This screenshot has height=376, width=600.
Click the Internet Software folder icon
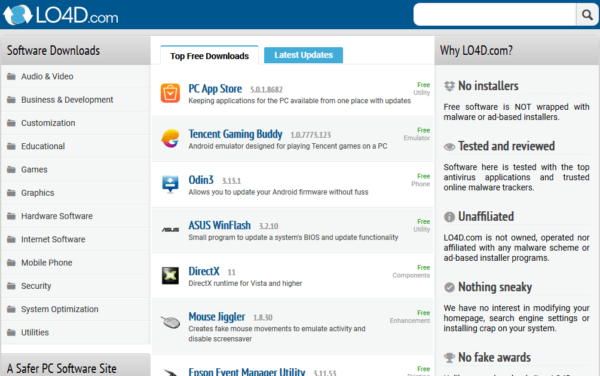[11, 239]
